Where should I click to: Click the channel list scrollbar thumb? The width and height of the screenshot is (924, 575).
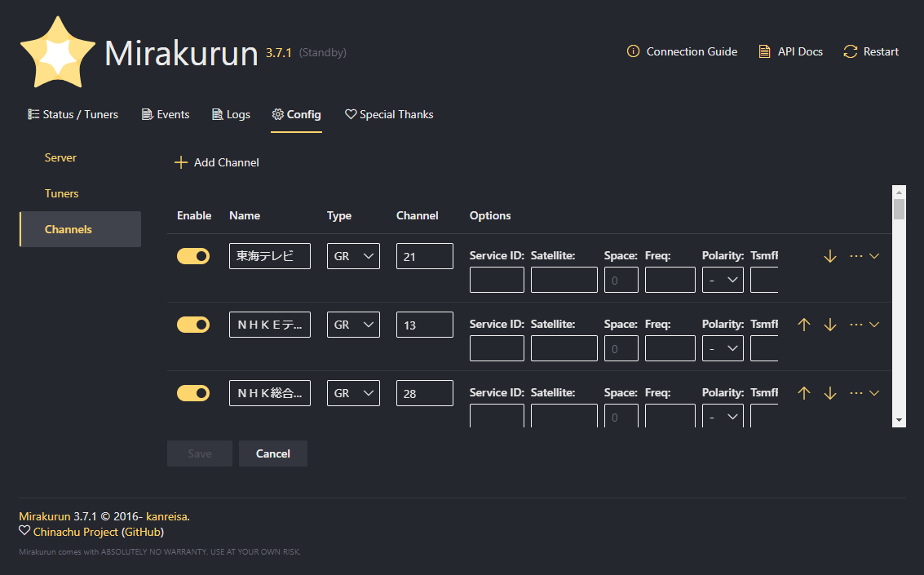click(x=899, y=209)
